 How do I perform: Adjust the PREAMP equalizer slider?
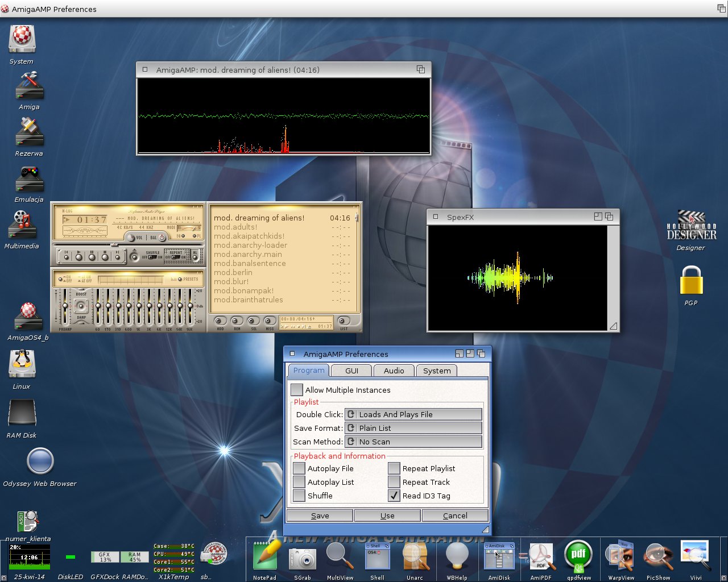coord(65,306)
